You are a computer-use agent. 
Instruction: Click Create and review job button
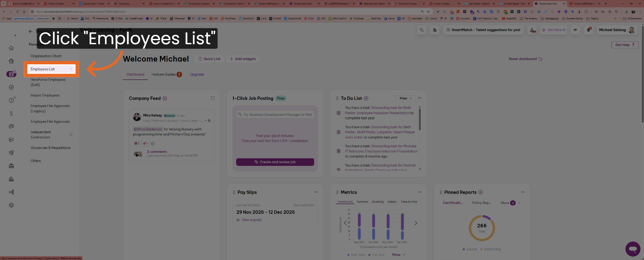[275, 162]
